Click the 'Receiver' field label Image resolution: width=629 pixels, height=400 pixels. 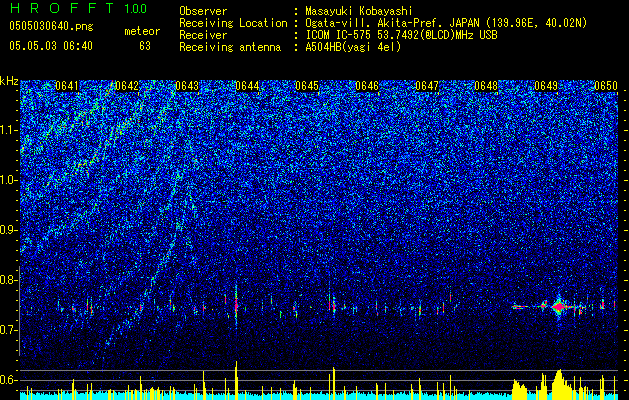[203, 35]
